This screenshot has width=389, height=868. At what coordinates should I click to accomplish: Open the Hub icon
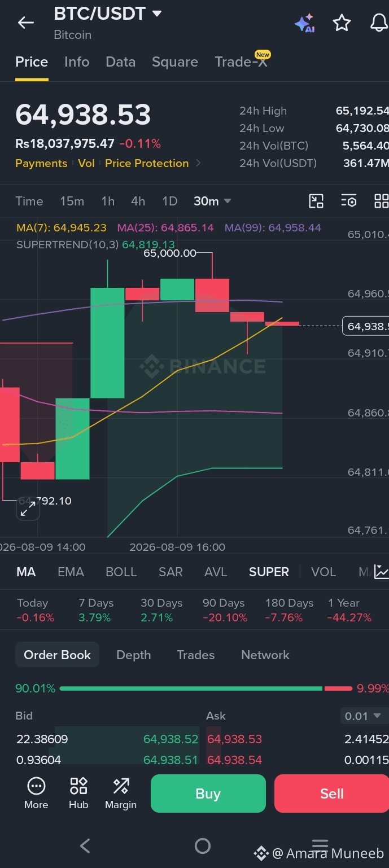78,793
